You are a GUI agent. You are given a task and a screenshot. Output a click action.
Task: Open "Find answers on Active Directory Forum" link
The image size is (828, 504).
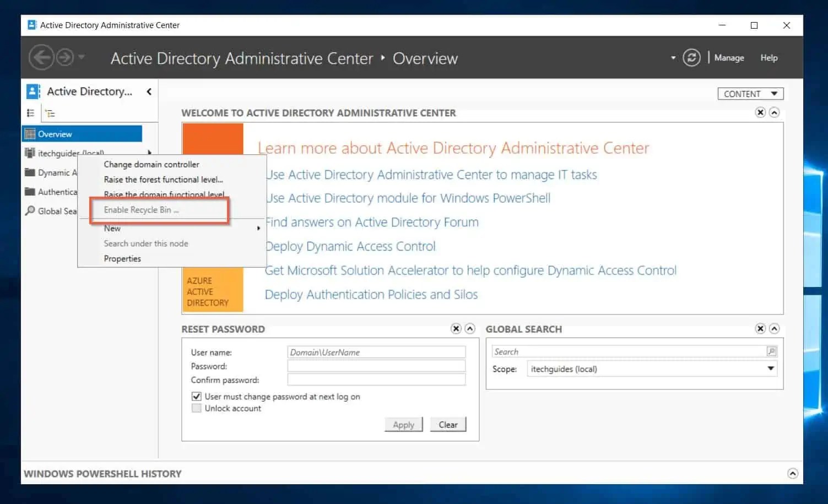pos(372,222)
